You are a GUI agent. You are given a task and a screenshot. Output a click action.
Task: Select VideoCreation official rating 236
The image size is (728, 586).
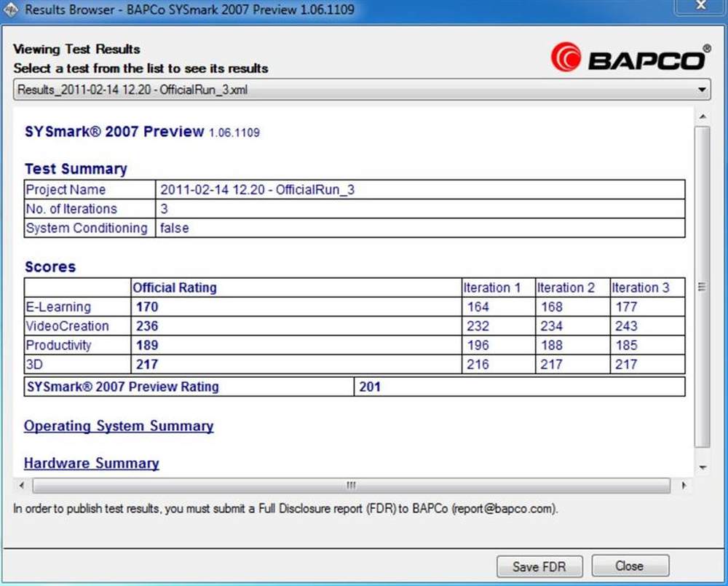147,326
